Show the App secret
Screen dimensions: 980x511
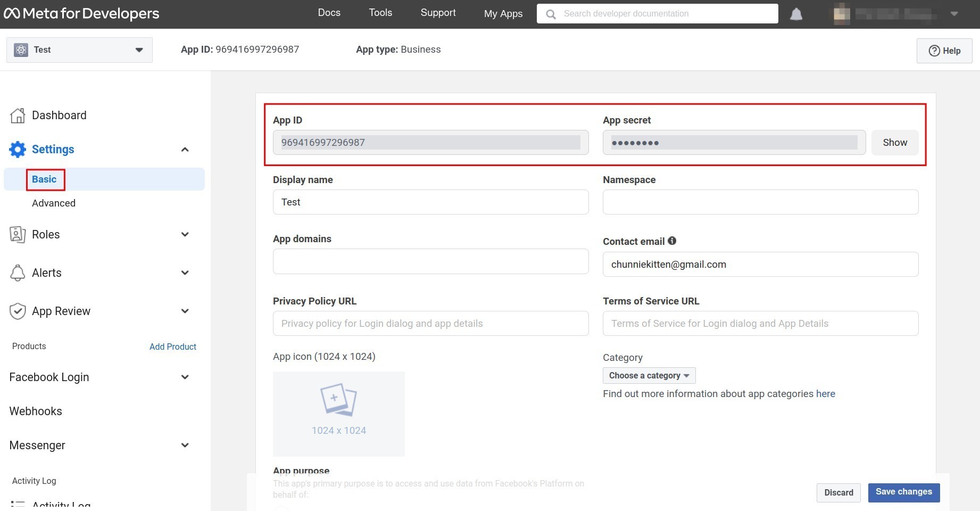895,143
